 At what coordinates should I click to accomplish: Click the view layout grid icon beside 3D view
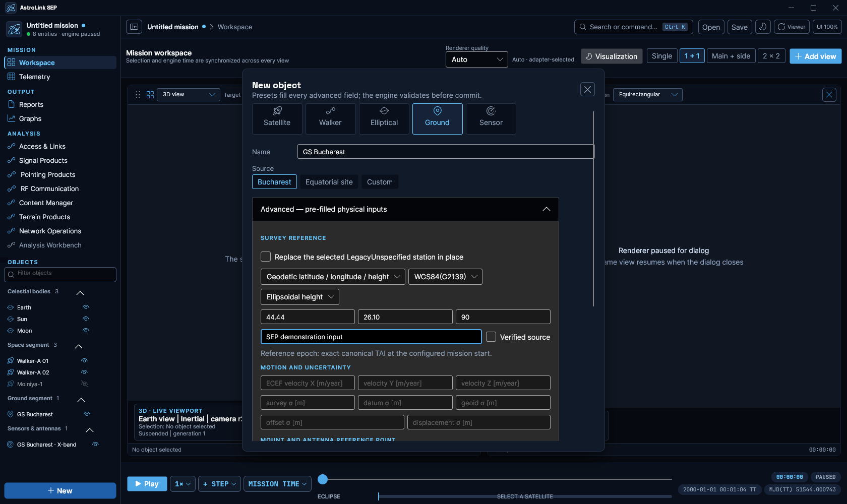pyautogui.click(x=150, y=95)
